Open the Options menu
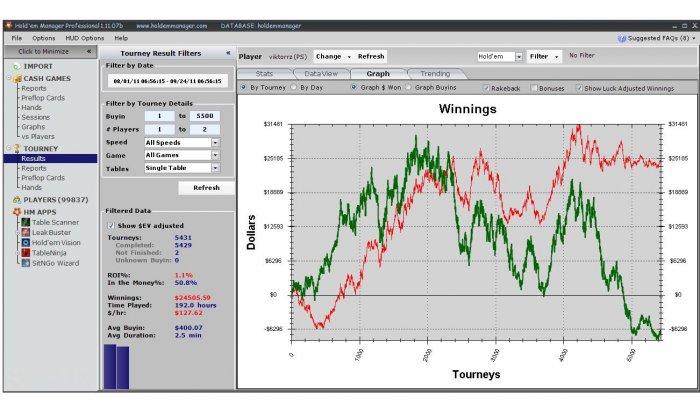This screenshot has width=700, height=412. click(43, 38)
